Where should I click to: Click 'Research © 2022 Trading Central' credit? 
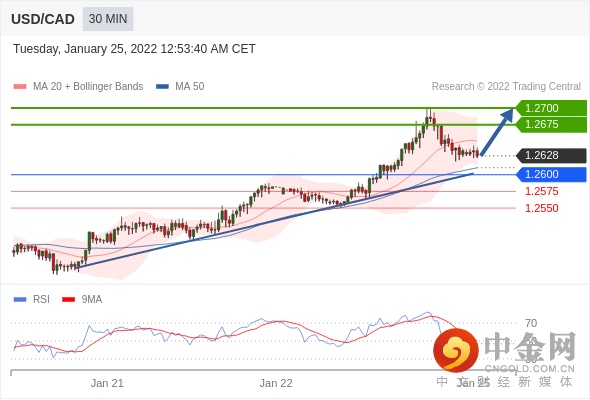[x=506, y=87]
